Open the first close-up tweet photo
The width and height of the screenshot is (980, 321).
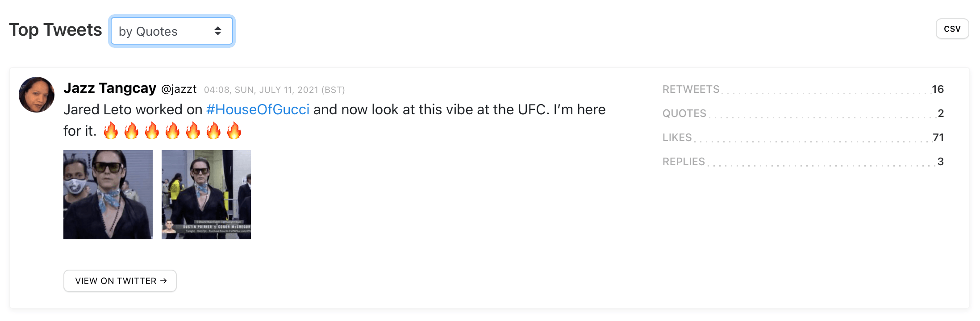pyautogui.click(x=108, y=195)
